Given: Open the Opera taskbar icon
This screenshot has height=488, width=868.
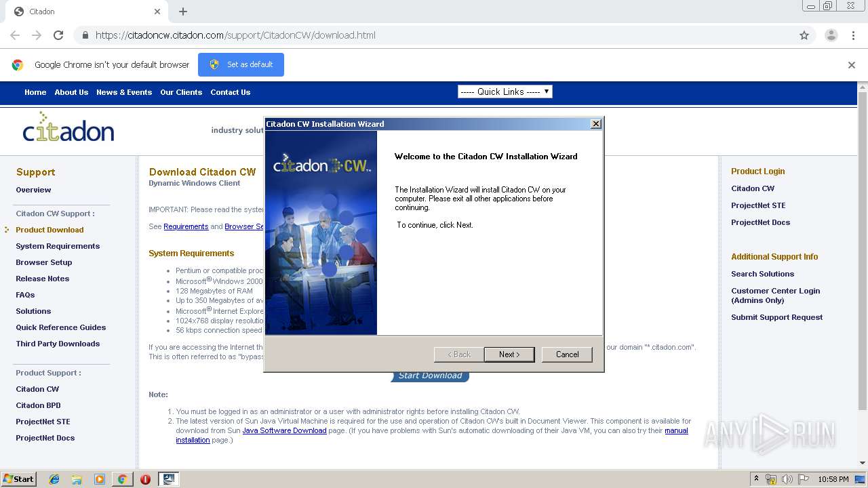Looking at the screenshot, I should [145, 479].
